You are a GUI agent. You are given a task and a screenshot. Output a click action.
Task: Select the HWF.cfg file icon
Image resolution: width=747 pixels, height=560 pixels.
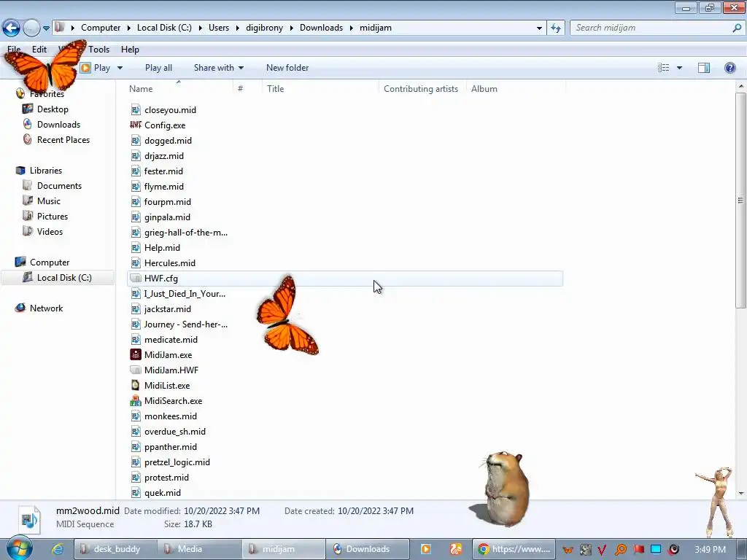coord(136,278)
